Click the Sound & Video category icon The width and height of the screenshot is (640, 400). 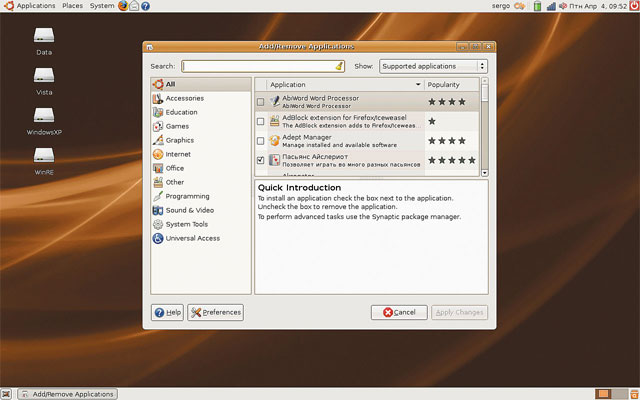(158, 210)
